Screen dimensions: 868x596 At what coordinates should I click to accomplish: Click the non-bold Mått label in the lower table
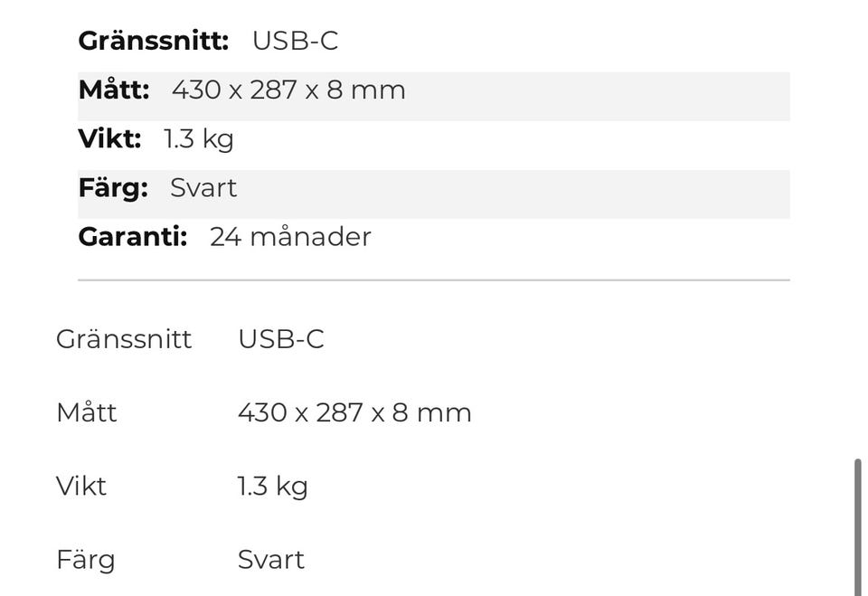click(87, 412)
